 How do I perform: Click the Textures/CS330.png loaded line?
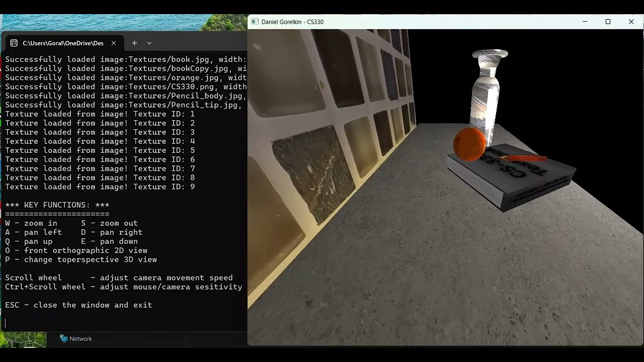coord(126,86)
